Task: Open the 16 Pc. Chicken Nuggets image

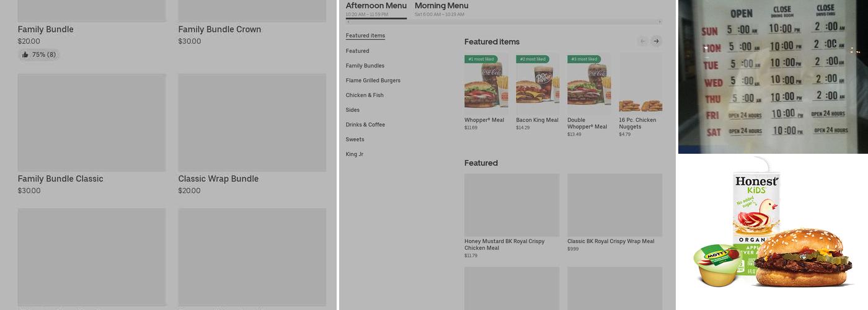Action: coord(640,82)
